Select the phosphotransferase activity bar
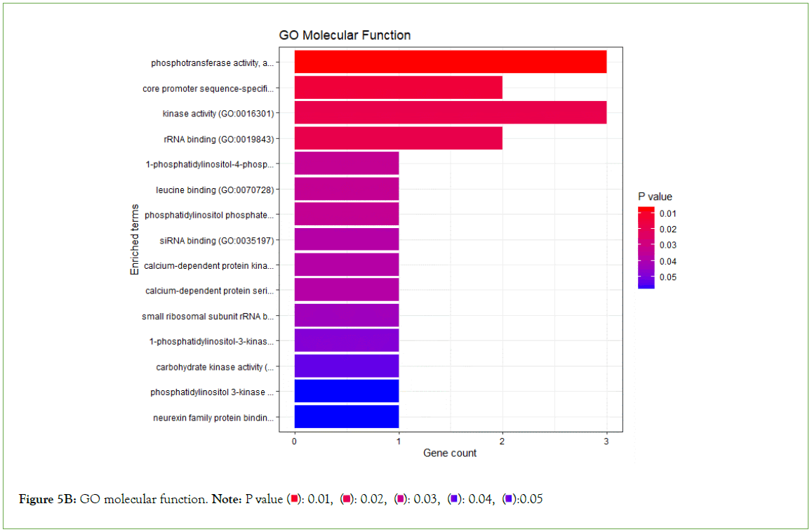This screenshot has width=812, height=532. coord(450,62)
